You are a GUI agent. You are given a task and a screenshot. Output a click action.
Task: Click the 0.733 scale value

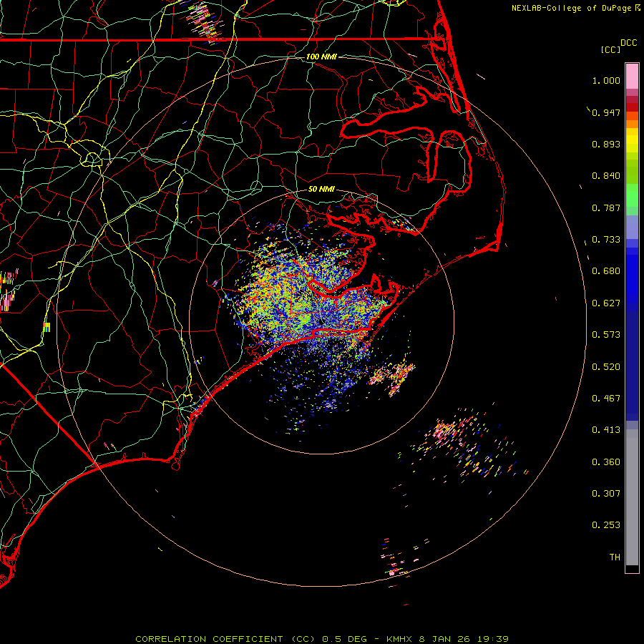tap(606, 240)
